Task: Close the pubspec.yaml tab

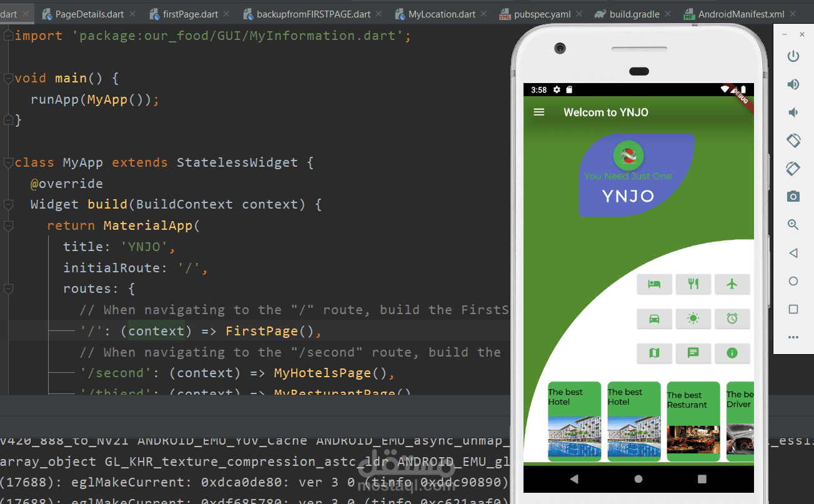Action: (x=580, y=14)
